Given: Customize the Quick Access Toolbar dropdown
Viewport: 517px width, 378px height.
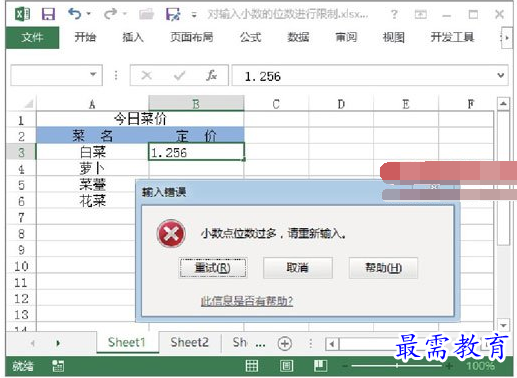Looking at the screenshot, I should [194, 15].
